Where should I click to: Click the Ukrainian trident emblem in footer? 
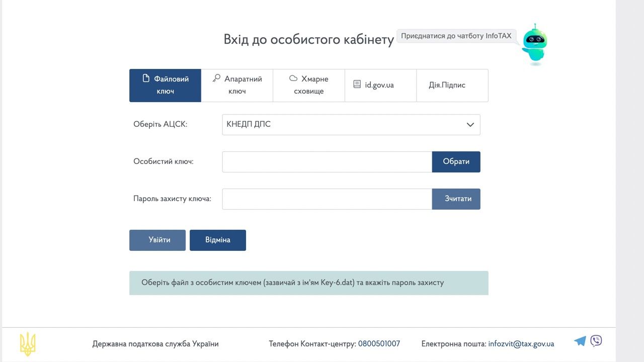(28, 344)
